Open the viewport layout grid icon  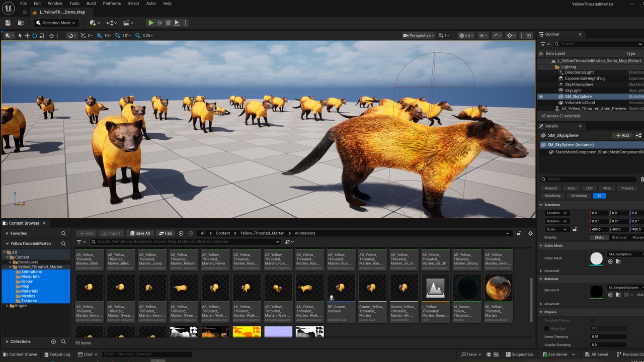point(529,36)
